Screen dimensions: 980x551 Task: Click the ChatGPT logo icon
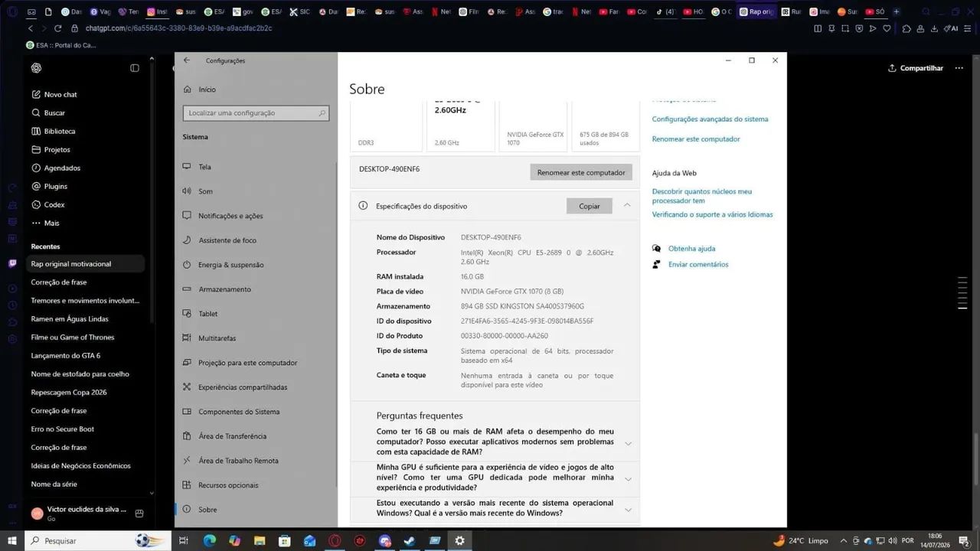click(36, 68)
